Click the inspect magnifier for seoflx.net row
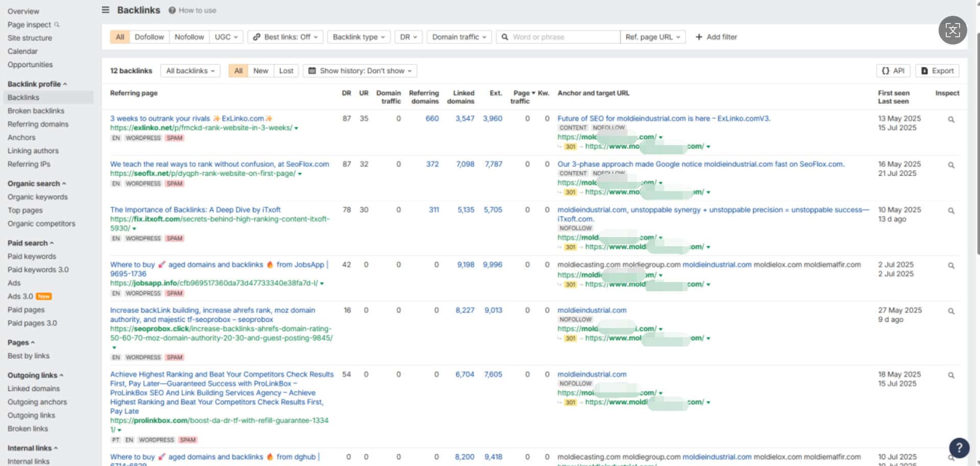 pos(951,165)
